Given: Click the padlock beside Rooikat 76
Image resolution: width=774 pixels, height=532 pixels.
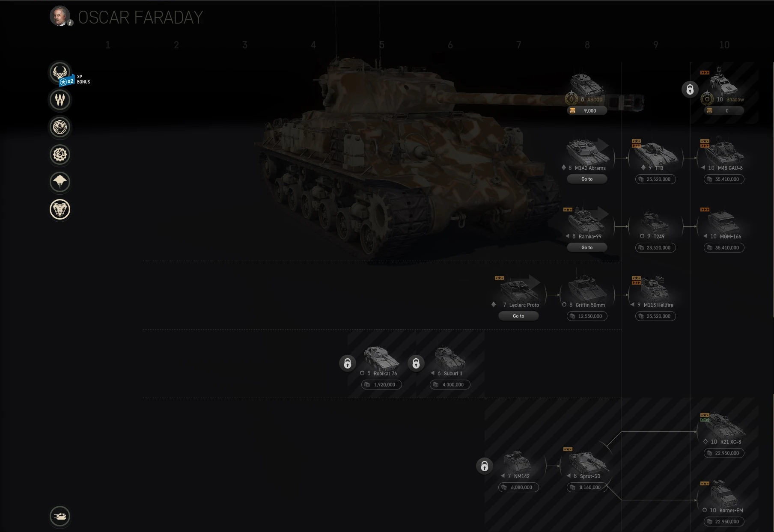Looking at the screenshot, I should pyautogui.click(x=348, y=363).
